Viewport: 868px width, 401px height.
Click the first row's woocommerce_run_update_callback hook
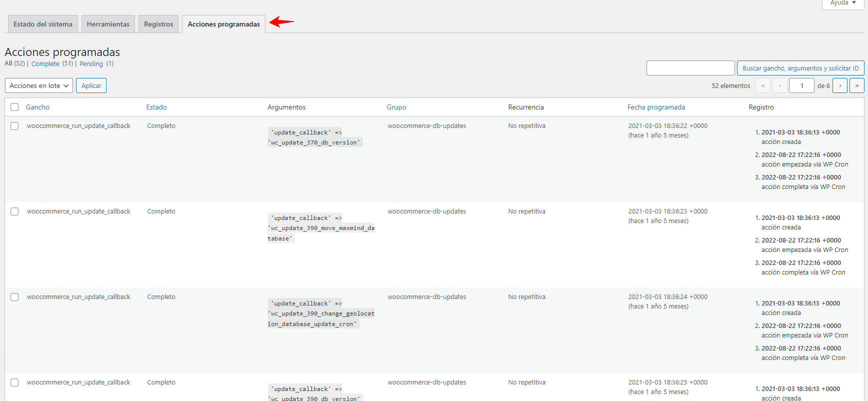pos(78,126)
